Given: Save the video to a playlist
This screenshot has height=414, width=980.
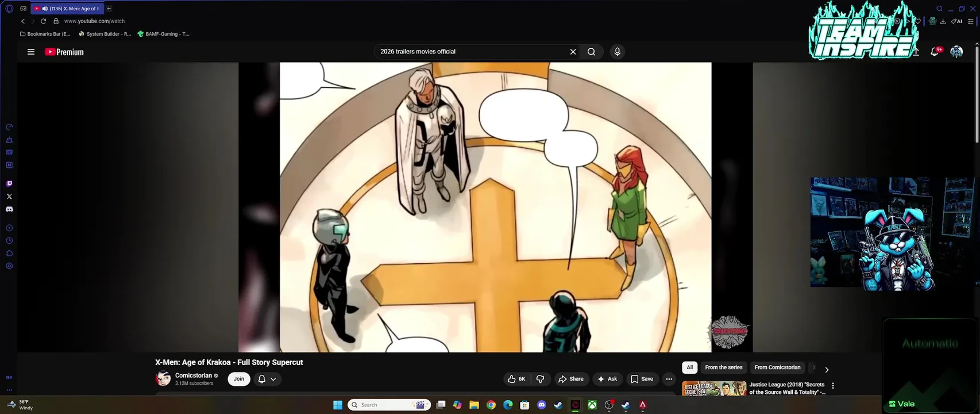Looking at the screenshot, I should pyautogui.click(x=642, y=379).
